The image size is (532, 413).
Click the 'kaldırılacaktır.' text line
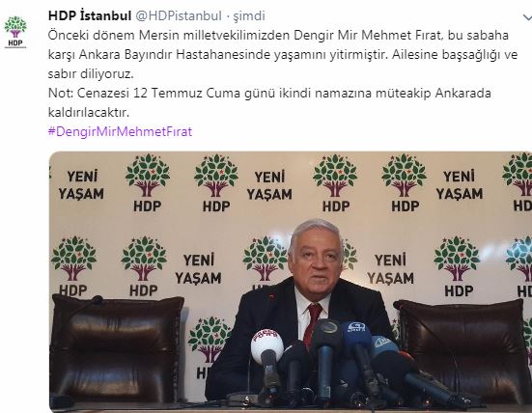89,112
